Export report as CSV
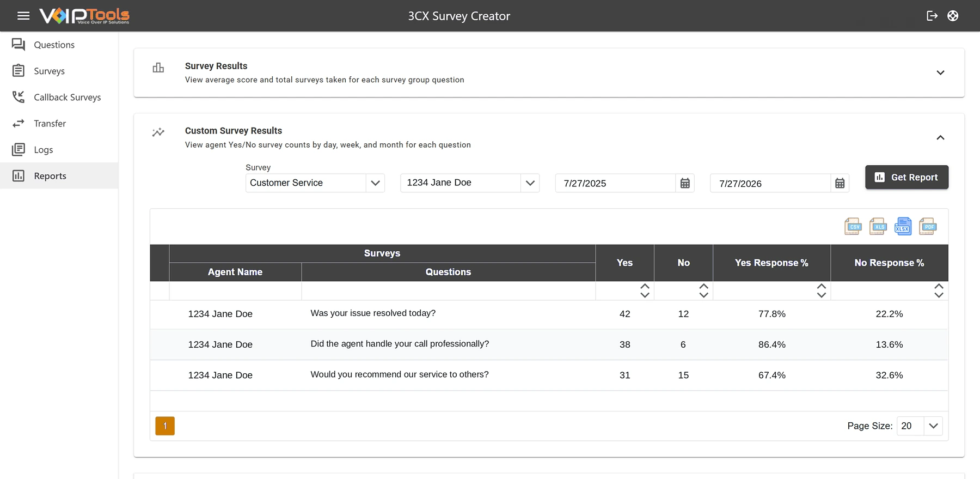 pos(853,226)
